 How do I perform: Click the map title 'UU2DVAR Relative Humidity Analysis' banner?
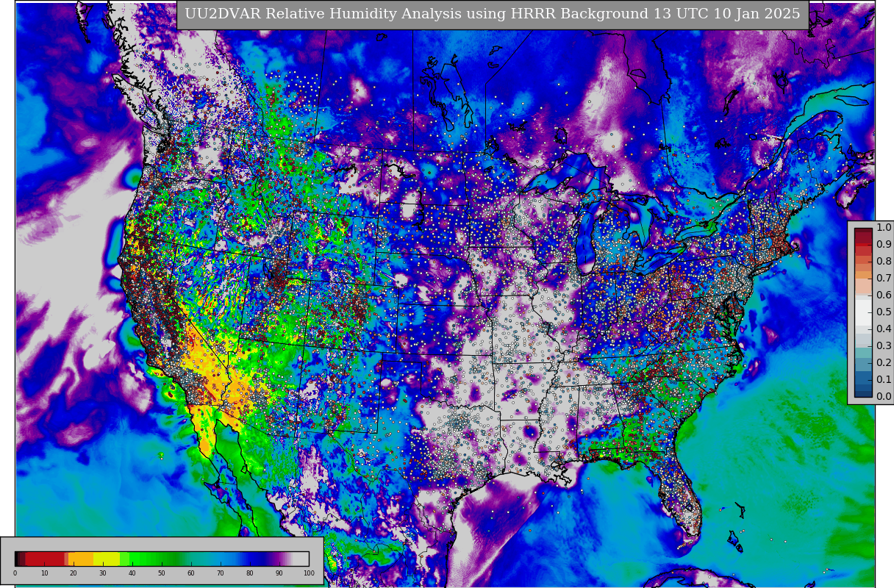(x=492, y=14)
